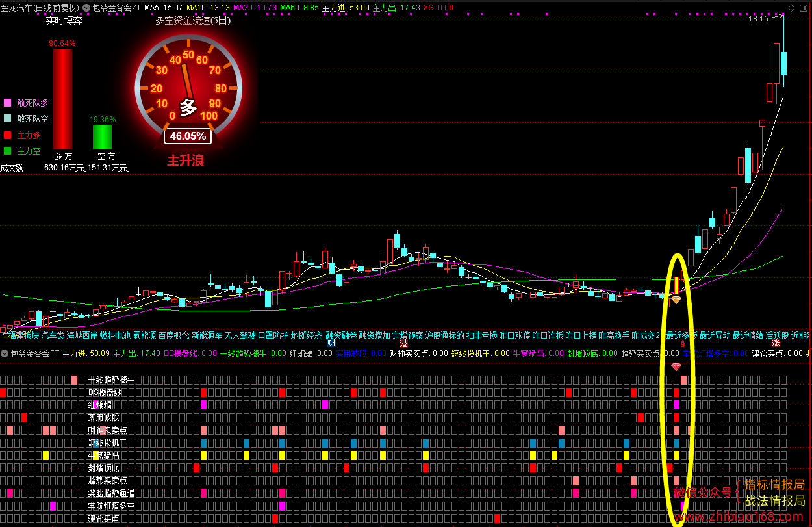Select the 燃料电池 concept tag
This screenshot has width=812, height=527.
pos(116,336)
